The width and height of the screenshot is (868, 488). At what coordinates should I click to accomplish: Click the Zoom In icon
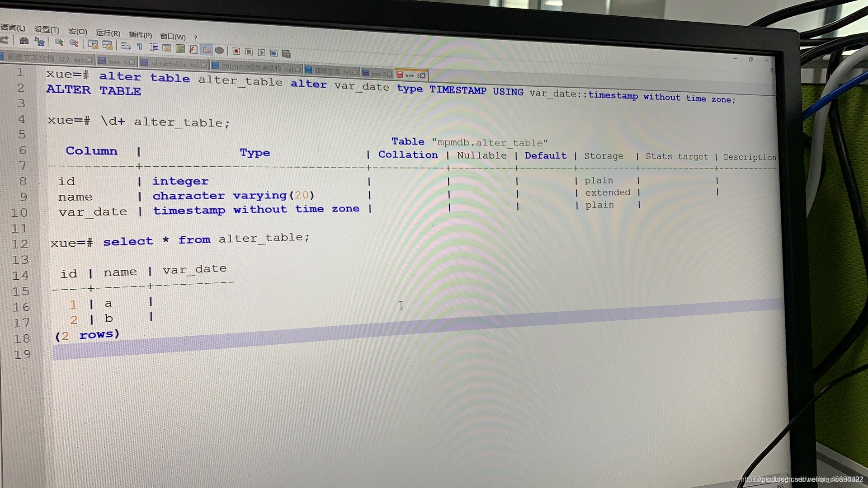tap(59, 42)
